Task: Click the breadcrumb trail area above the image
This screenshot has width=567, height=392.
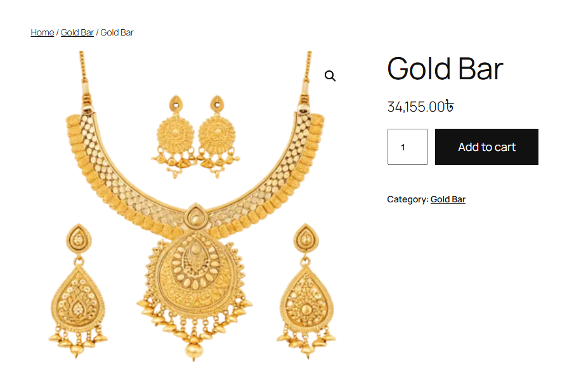Action: coord(82,32)
